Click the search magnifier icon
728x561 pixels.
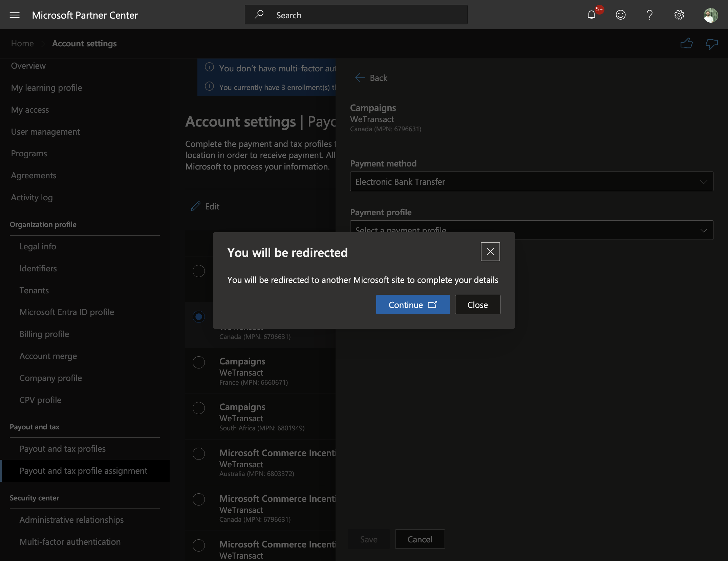click(259, 15)
